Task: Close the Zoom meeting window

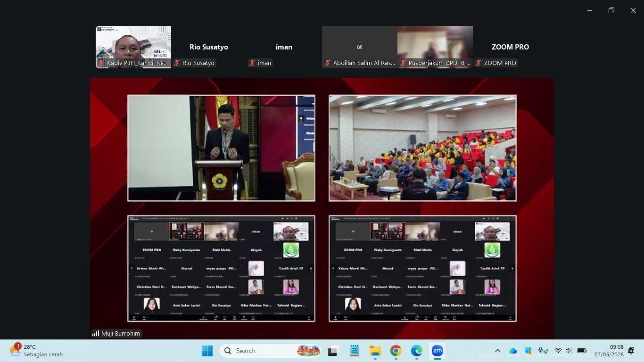Action: click(x=633, y=10)
